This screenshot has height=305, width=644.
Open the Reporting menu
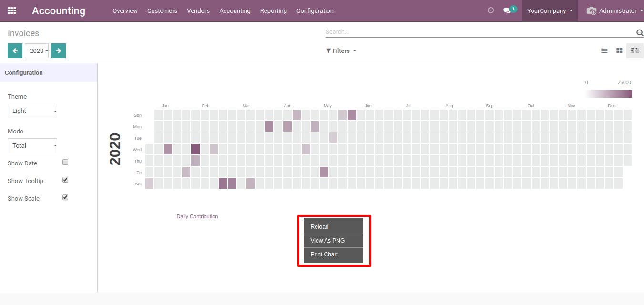(x=273, y=10)
